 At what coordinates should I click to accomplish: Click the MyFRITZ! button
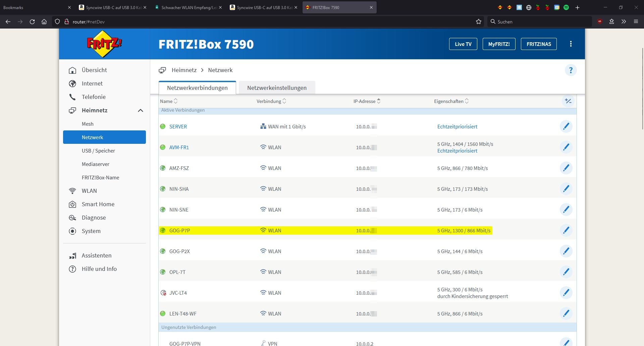499,44
